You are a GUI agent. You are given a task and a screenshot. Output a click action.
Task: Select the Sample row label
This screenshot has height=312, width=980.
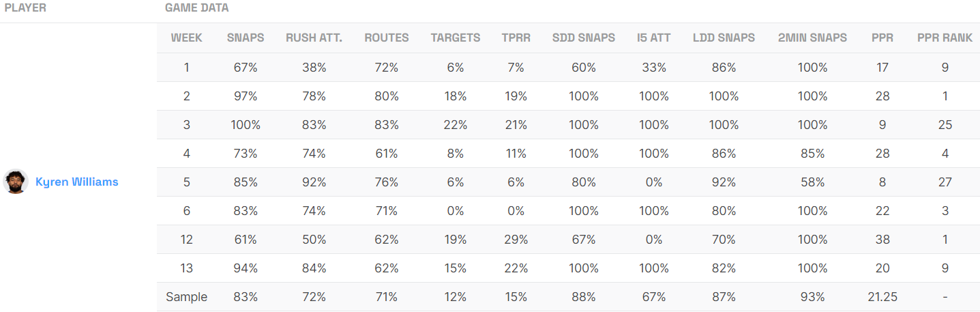click(186, 297)
